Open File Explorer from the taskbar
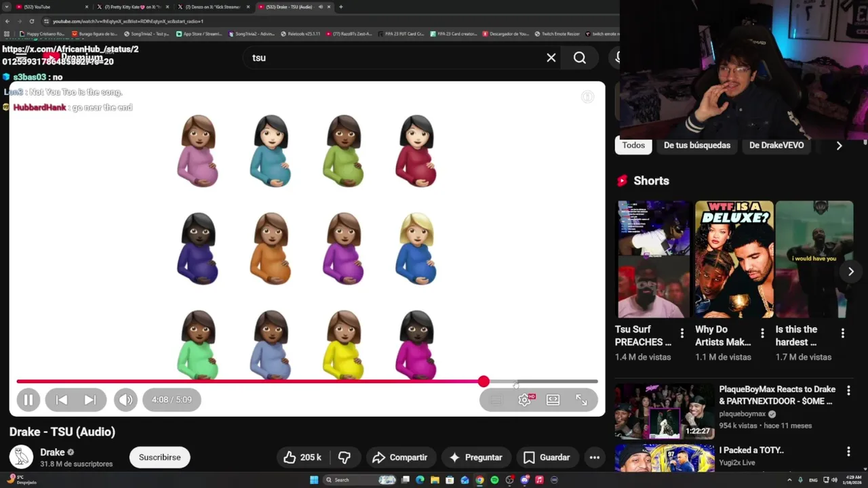This screenshot has width=868, height=488. pyautogui.click(x=435, y=480)
